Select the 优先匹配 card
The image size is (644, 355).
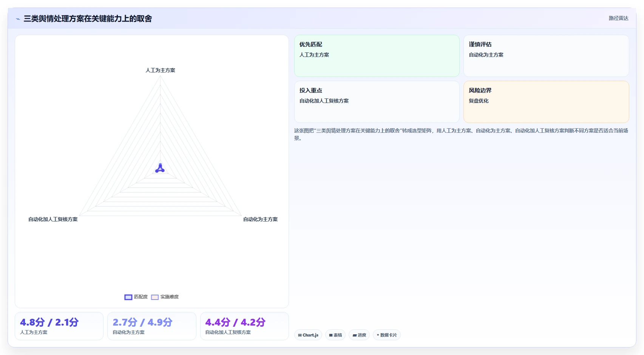(377, 56)
